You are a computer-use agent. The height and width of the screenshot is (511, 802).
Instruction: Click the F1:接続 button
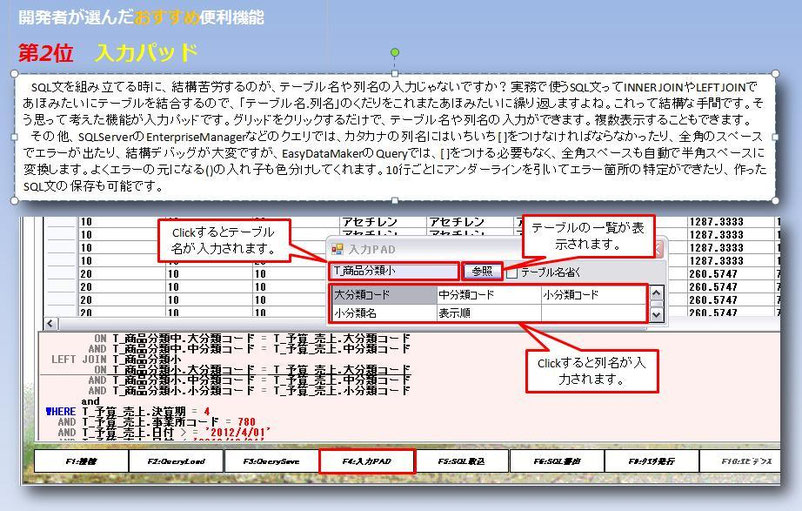[81, 461]
